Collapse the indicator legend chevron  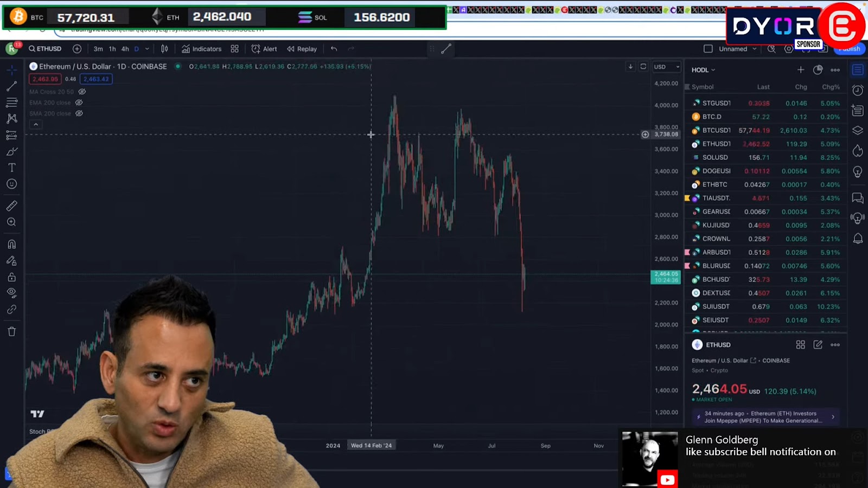click(x=36, y=125)
